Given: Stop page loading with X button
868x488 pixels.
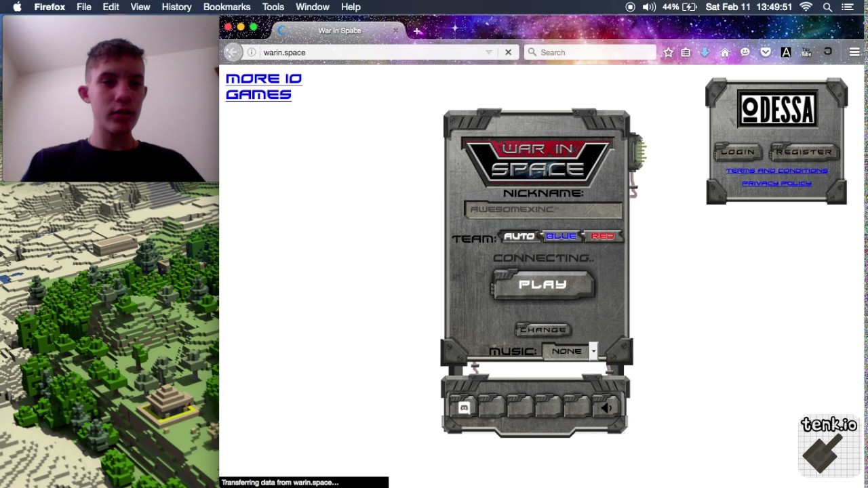Looking at the screenshot, I should 508,52.
